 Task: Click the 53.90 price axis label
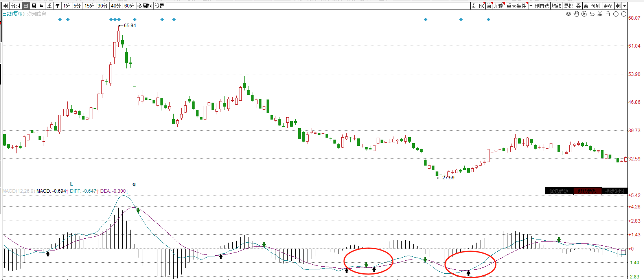(634, 74)
